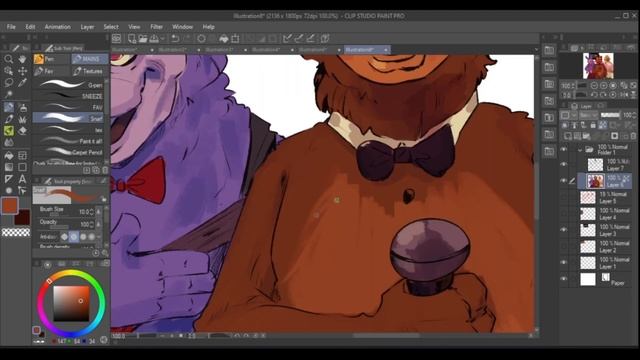The height and width of the screenshot is (360, 640).
Task: Select the Move layer tool
Action: (x=22, y=71)
